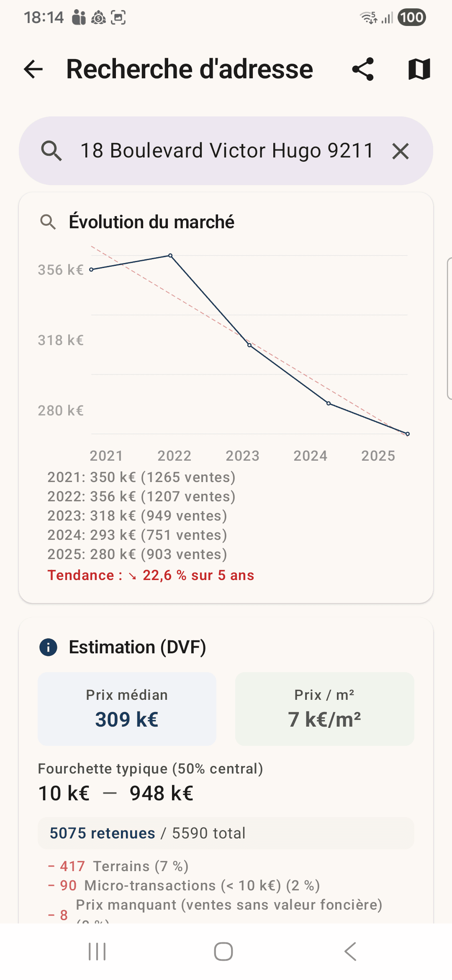Viewport: 452px width, 980px height.
Task: Tap the search magnifier in the address field
Action: click(x=51, y=151)
